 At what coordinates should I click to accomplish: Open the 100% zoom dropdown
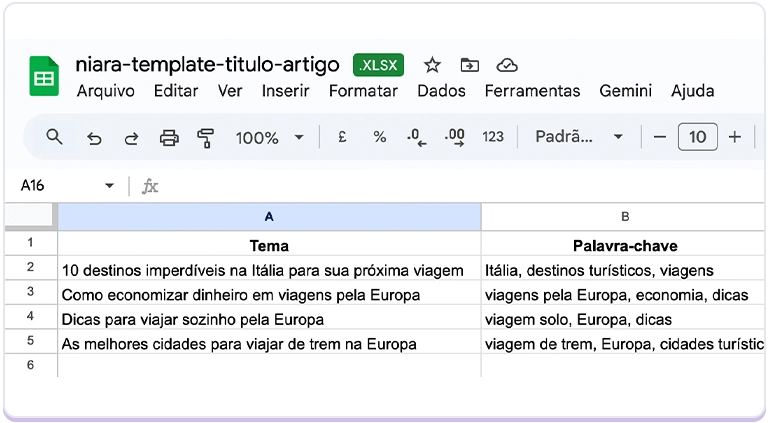[269, 137]
